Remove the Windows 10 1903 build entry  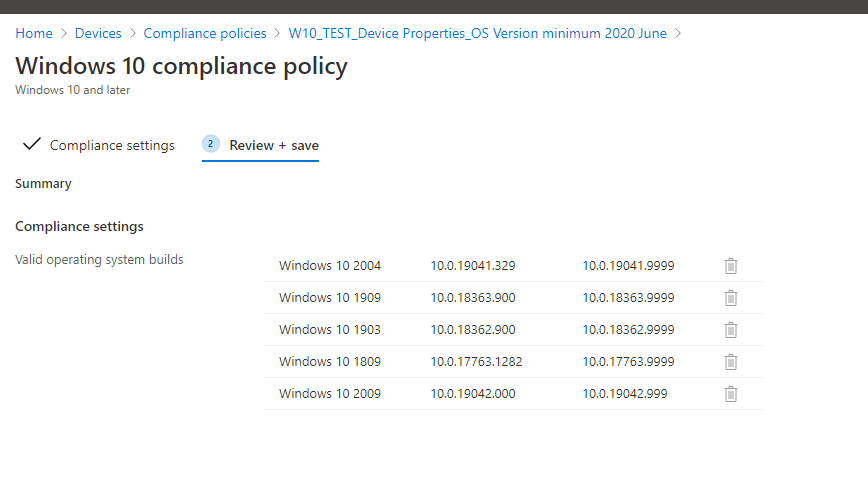pos(731,330)
